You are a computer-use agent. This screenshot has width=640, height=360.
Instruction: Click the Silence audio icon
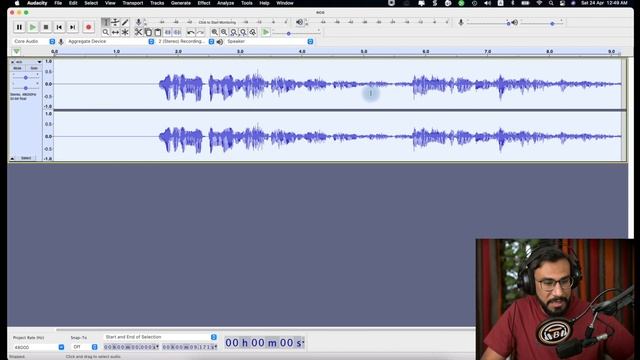[x=178, y=32]
